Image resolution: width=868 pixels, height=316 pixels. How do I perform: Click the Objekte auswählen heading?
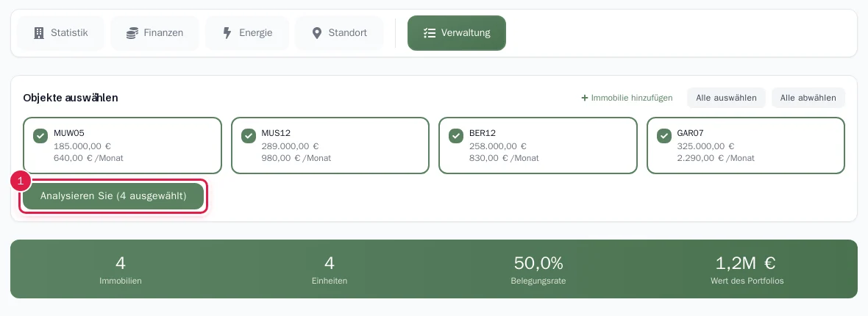[x=71, y=98]
